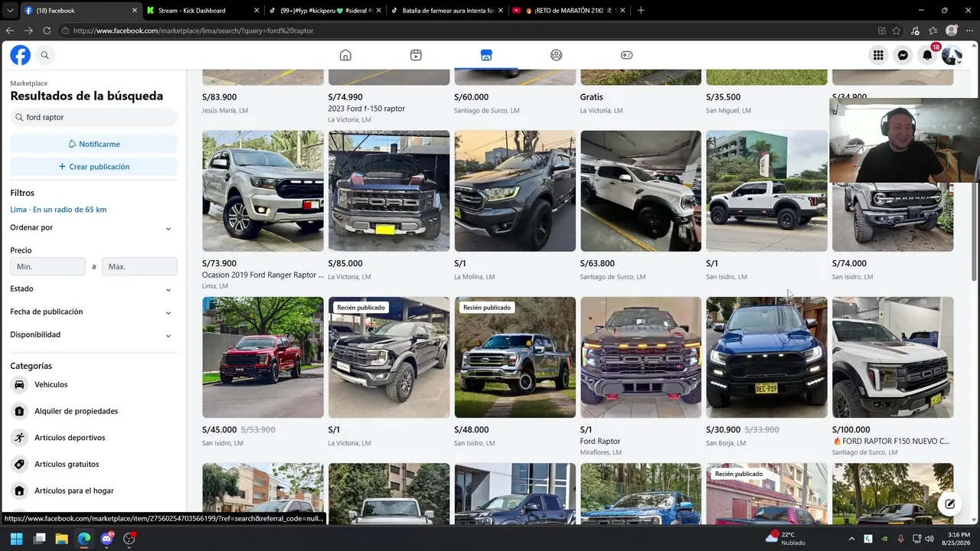Click the Edge icon in the taskbar
The width and height of the screenshot is (980, 551).
[84, 539]
